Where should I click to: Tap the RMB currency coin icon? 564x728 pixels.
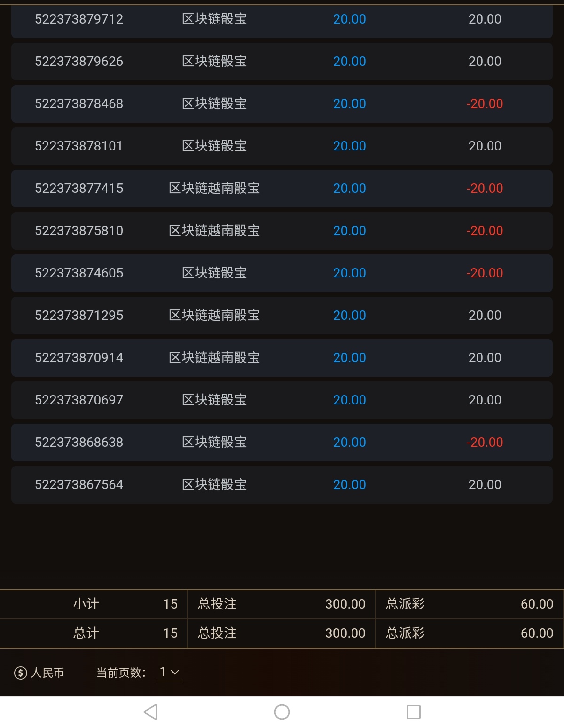pos(21,673)
